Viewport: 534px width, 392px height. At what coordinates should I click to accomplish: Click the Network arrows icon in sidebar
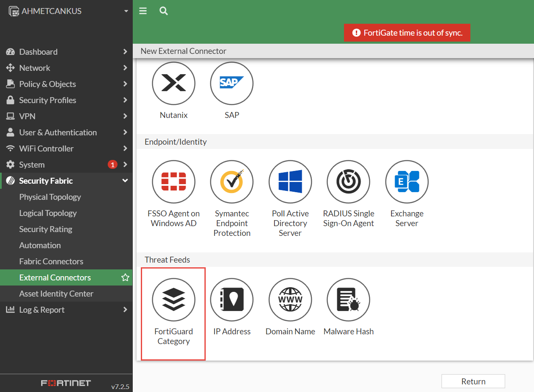(x=10, y=68)
